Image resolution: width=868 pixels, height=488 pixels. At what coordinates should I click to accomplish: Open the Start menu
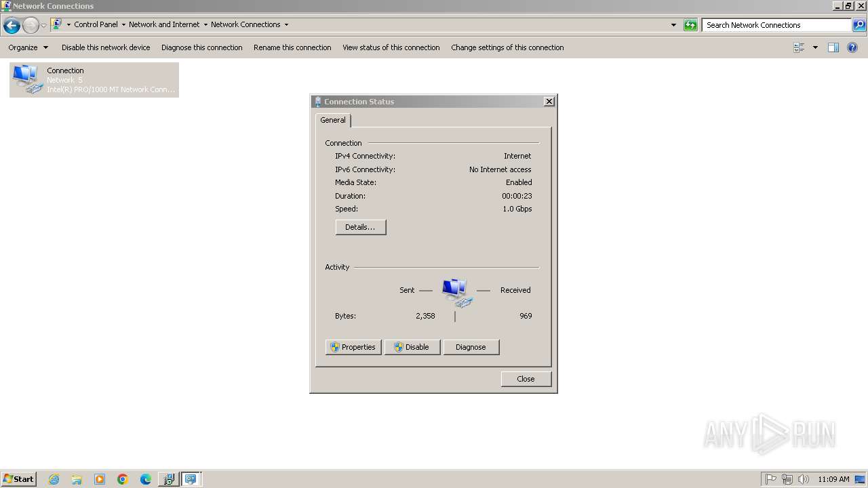[x=18, y=479]
